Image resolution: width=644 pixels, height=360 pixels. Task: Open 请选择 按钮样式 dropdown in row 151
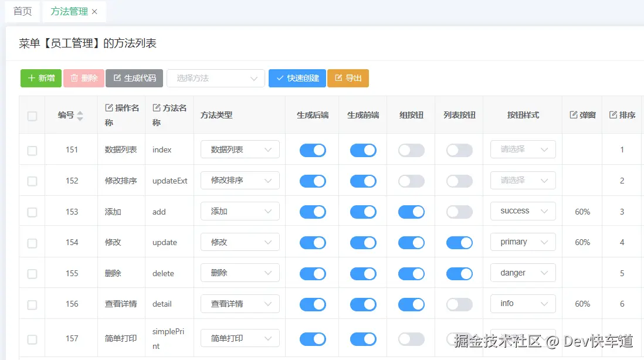click(x=523, y=150)
